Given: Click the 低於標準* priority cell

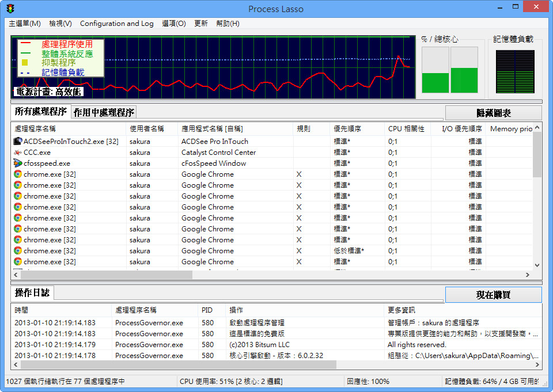Looking at the screenshot, I should coord(349,250).
